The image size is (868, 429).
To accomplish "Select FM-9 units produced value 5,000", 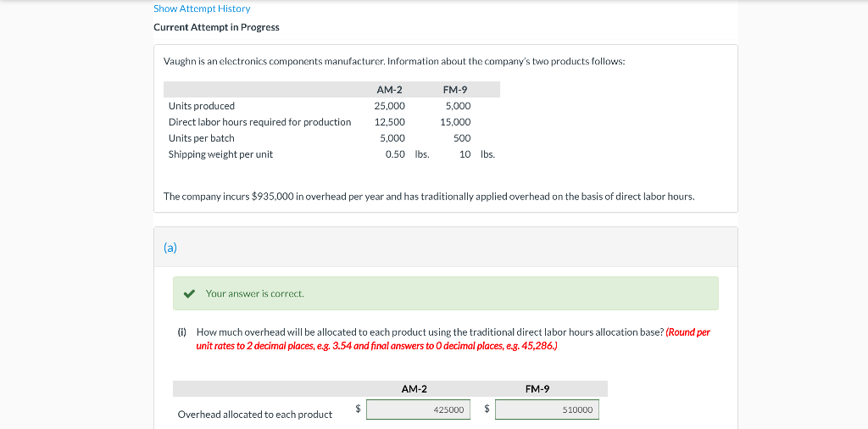I will click(458, 106).
